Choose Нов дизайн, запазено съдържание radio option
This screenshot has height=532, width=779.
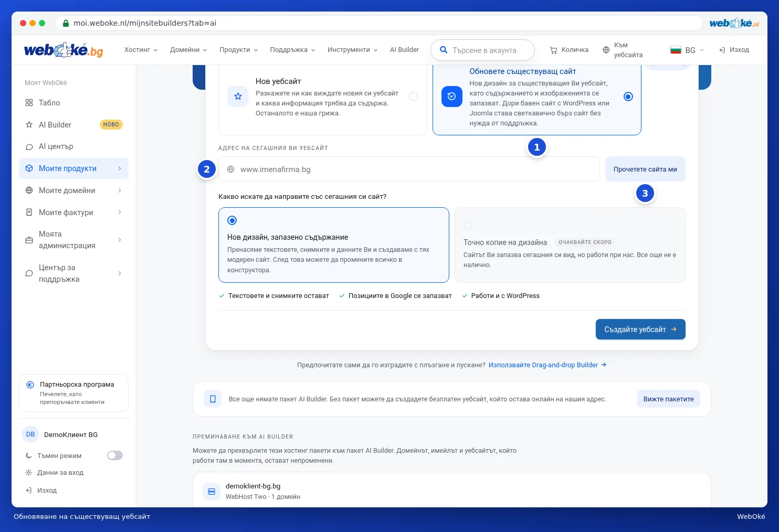click(232, 220)
